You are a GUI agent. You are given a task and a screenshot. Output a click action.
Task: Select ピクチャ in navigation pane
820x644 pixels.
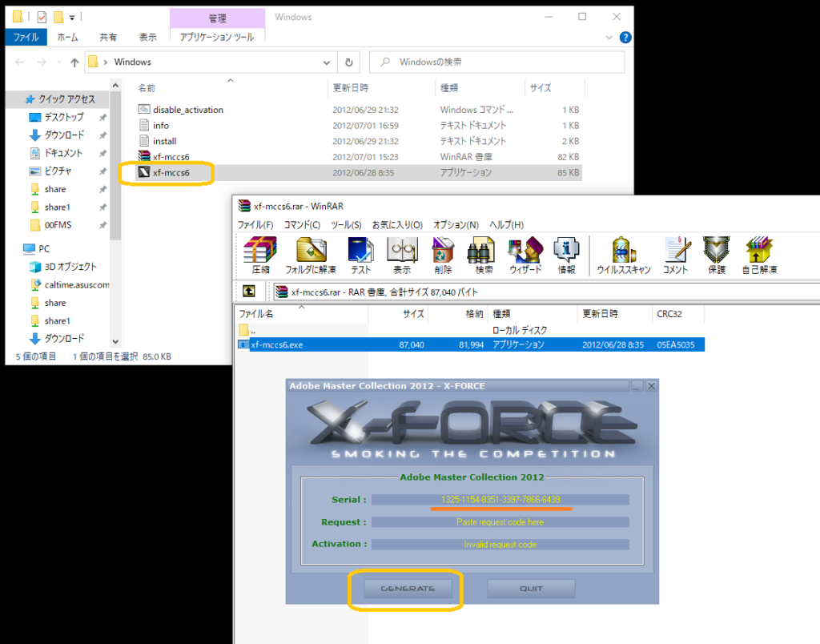(x=50, y=171)
